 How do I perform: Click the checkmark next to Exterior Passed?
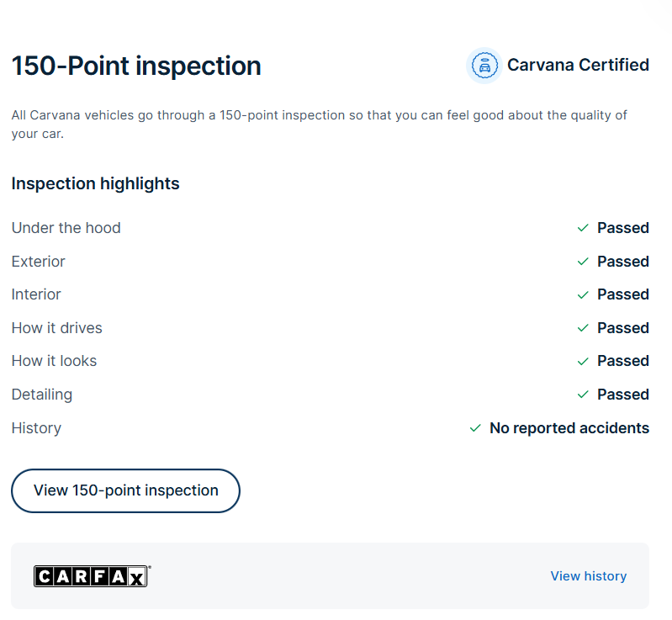pos(582,262)
